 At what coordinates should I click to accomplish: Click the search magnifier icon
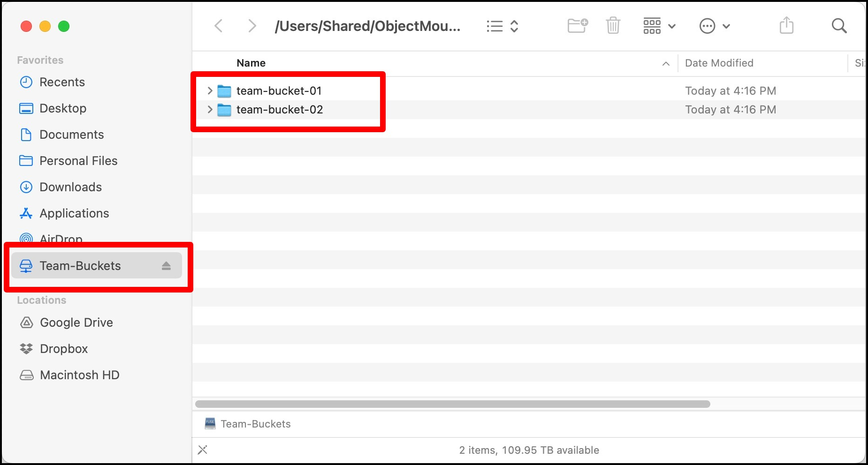(839, 26)
